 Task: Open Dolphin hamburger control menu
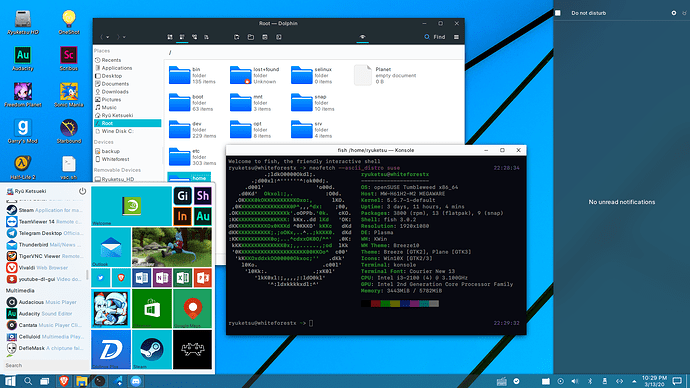click(x=456, y=37)
